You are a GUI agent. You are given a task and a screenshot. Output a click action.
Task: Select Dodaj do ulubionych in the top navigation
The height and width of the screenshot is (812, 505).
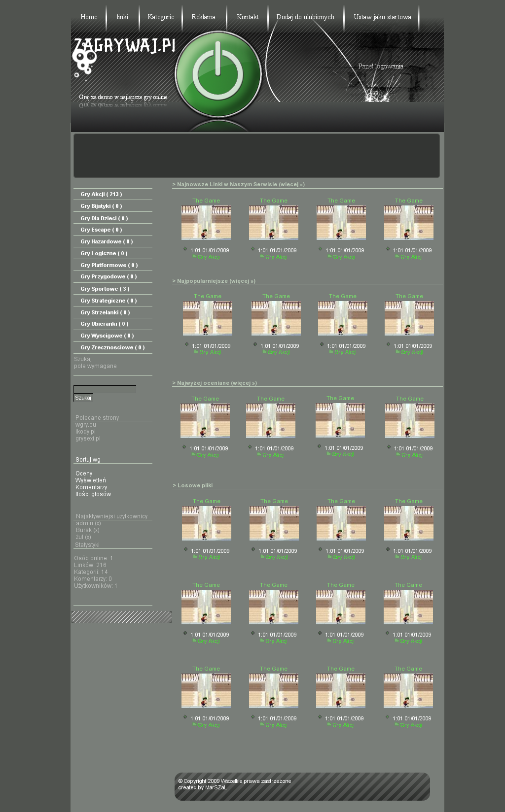[305, 17]
